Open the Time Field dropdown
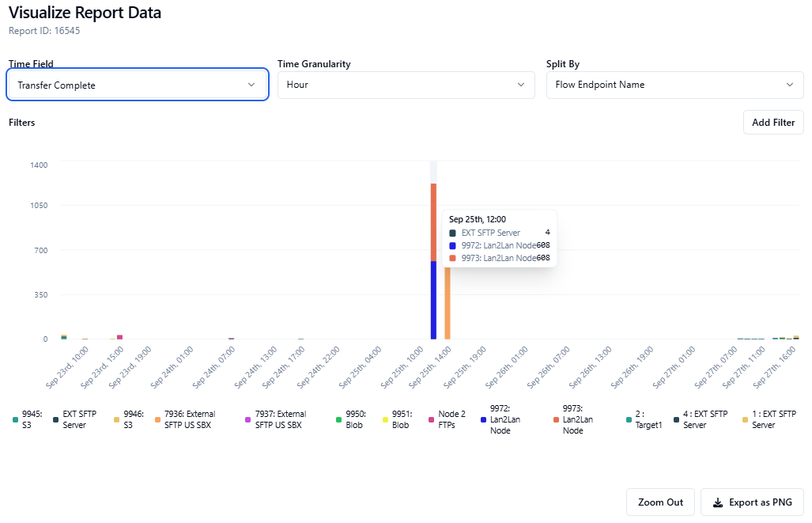This screenshot has height=523, width=812. (x=138, y=85)
